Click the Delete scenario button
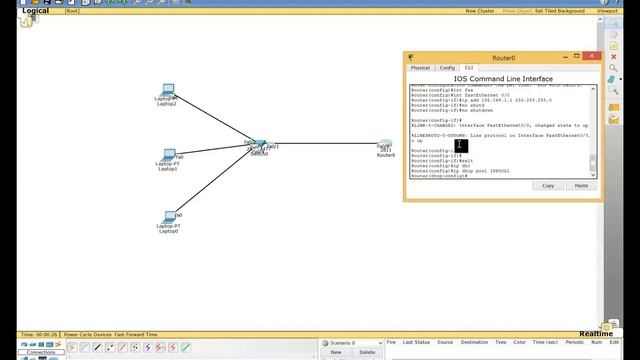 [x=367, y=352]
